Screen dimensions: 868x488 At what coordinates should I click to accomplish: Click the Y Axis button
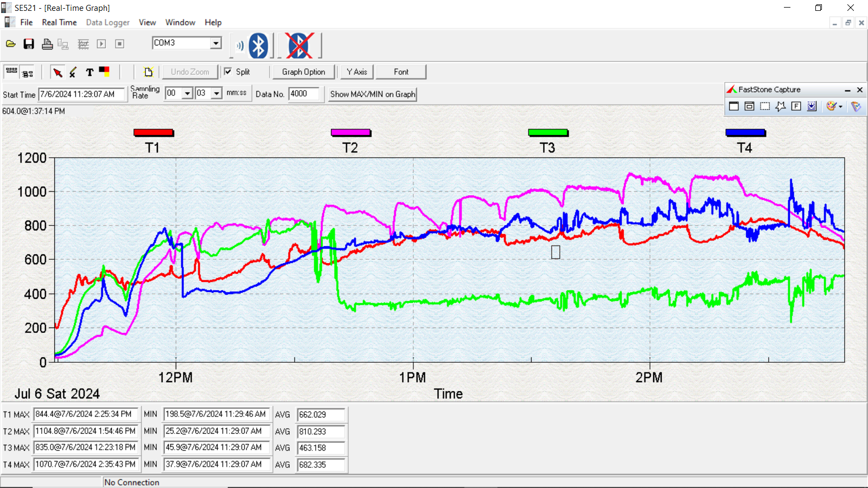pyautogui.click(x=356, y=72)
